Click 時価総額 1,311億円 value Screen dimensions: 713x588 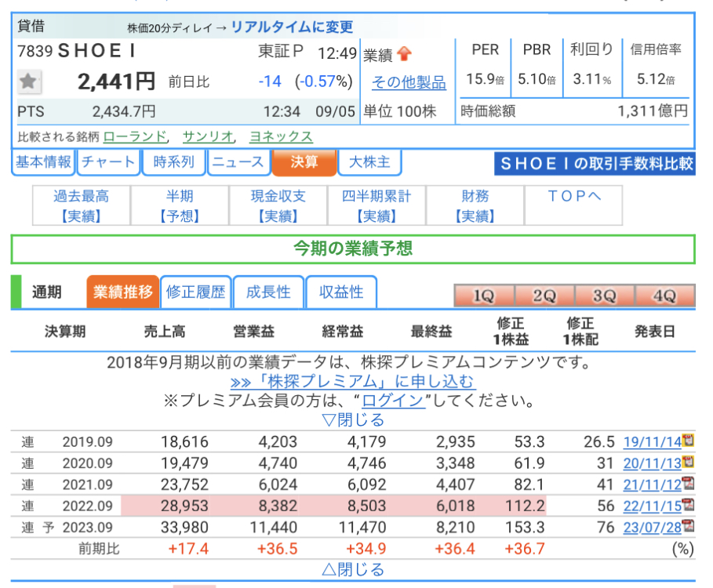(653, 111)
